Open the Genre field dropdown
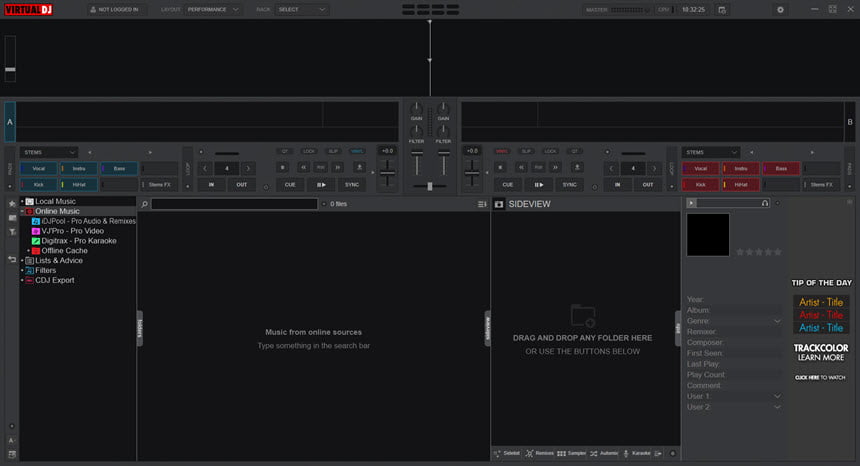The width and height of the screenshot is (860, 466). [777, 321]
